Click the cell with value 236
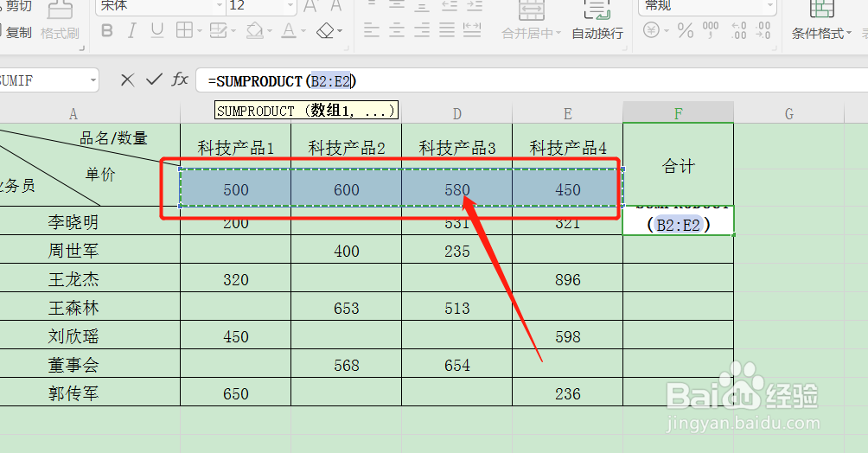This screenshot has width=868, height=453. tap(568, 393)
